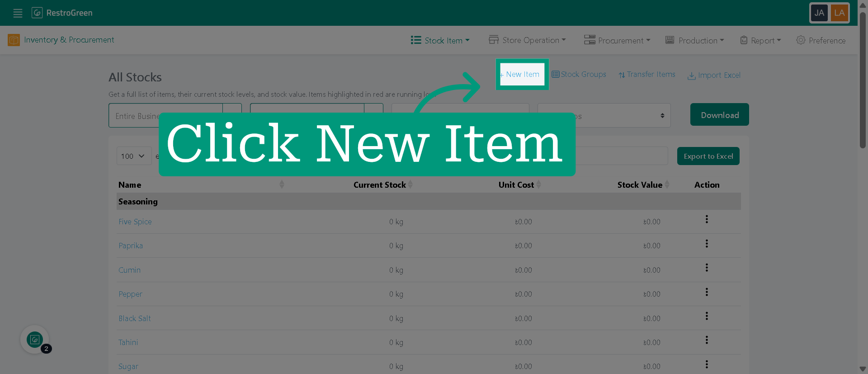Click the RestroGreen logo icon
Viewport: 868px width, 374px height.
pyautogui.click(x=37, y=13)
